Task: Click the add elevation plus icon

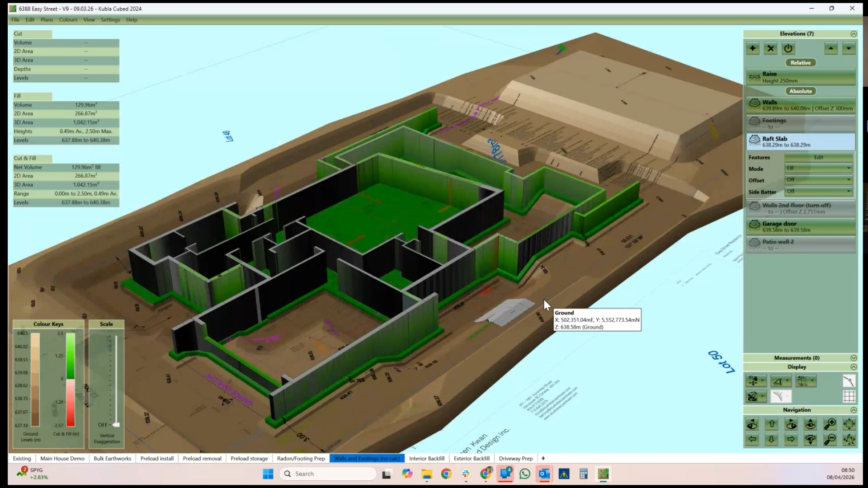Action: [x=753, y=48]
